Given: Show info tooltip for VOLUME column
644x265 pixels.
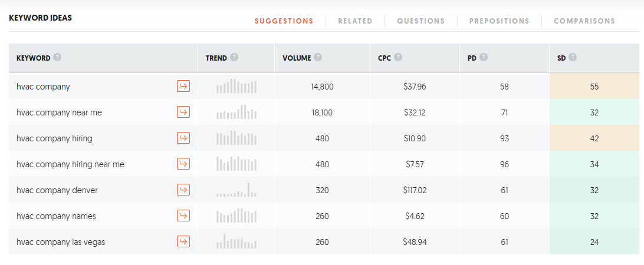Looking at the screenshot, I should click(x=318, y=58).
